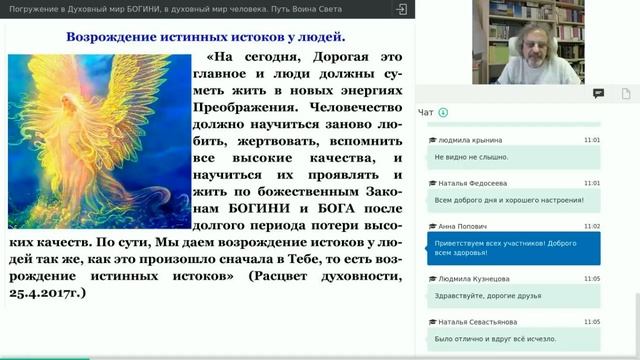The width and height of the screenshot is (640, 360).
Task: Click the exit webinar icon in header
Action: pos(401,9)
